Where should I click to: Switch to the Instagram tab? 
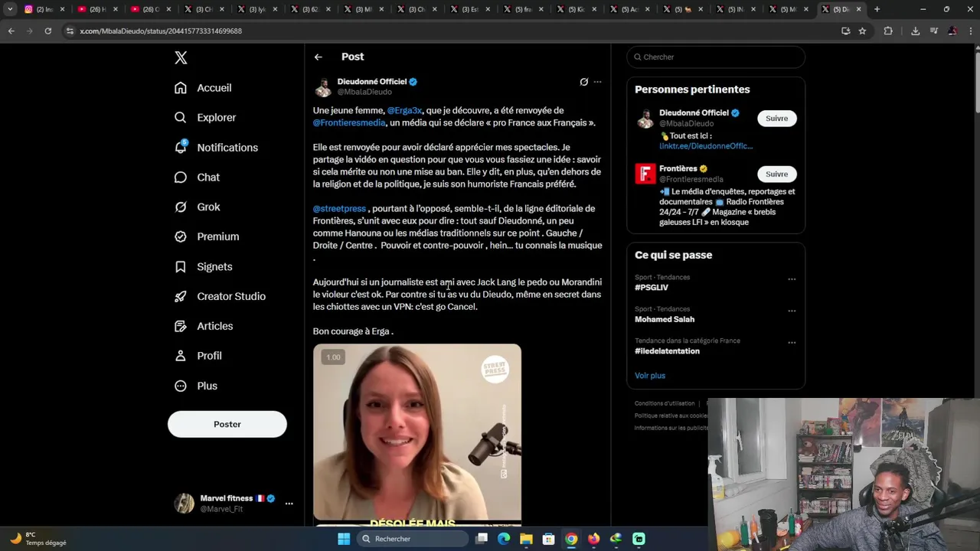tap(43, 9)
